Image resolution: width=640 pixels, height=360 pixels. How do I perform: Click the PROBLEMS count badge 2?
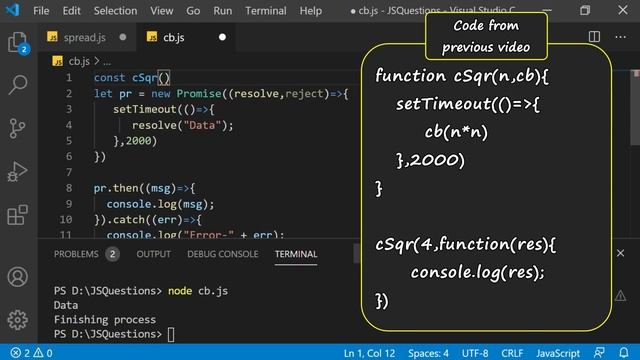112,254
